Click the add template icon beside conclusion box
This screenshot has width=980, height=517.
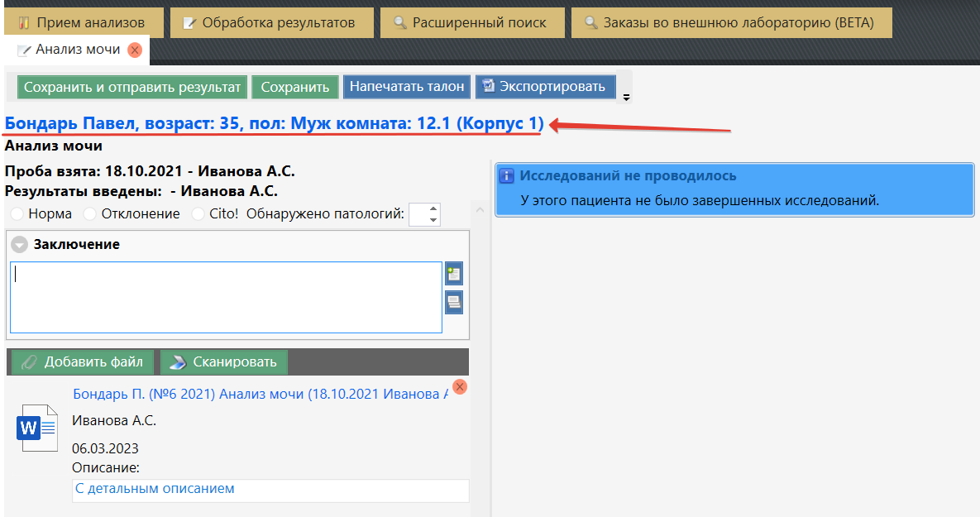pos(453,275)
